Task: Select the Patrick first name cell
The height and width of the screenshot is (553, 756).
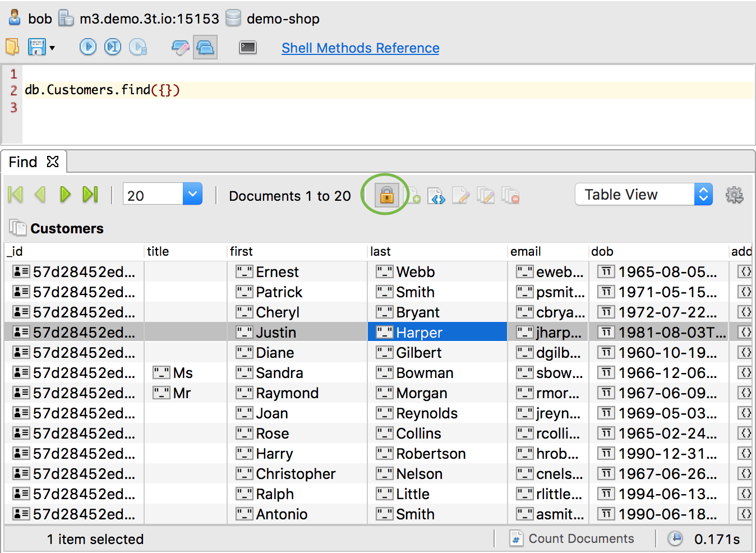Action: pyautogui.click(x=297, y=292)
